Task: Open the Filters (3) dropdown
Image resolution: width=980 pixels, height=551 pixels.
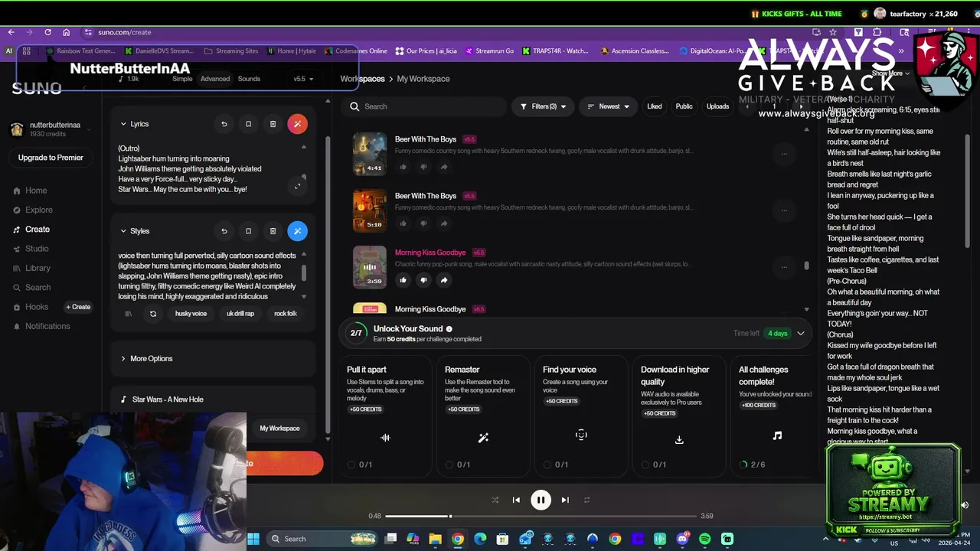Action: click(x=544, y=106)
